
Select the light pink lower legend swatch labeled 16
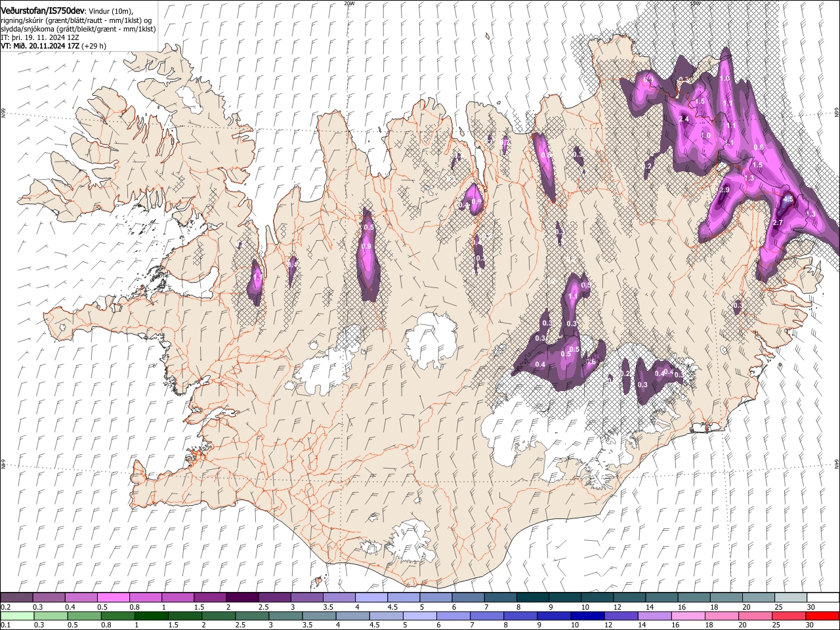688,616
